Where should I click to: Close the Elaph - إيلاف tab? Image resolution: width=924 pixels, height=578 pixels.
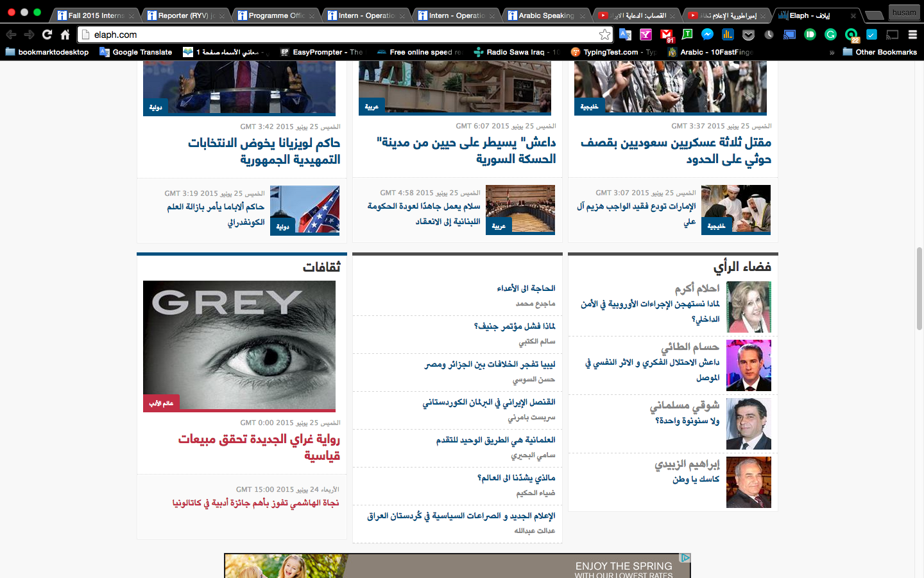pyautogui.click(x=853, y=15)
